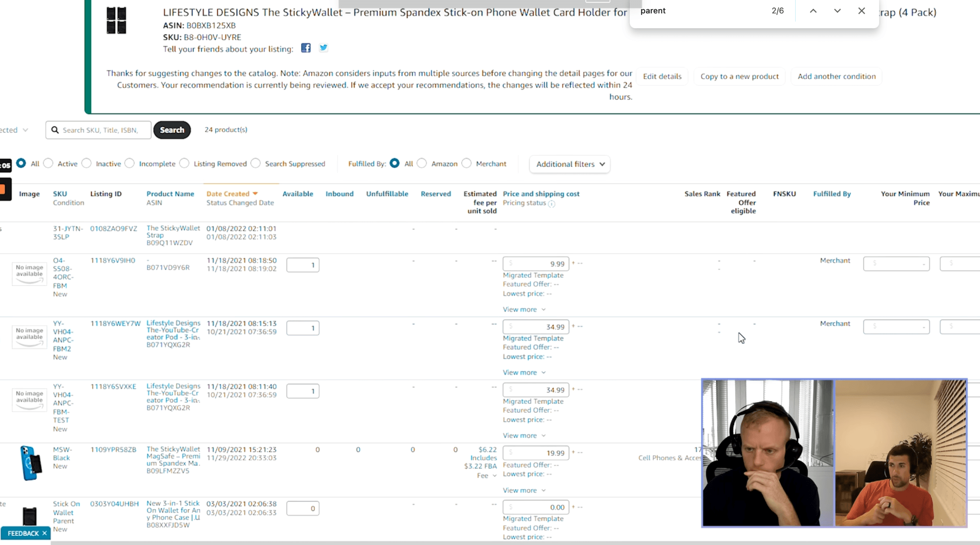Screen dimensions: 980x545
Task: Sort by Unfulfillable column header
Action: (387, 194)
